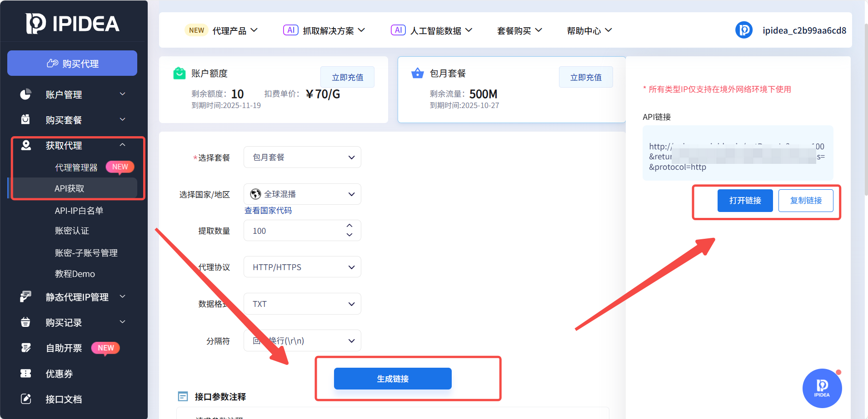868x419 pixels.
Task: Click the 购买套餐 bag icon
Action: 25,119
